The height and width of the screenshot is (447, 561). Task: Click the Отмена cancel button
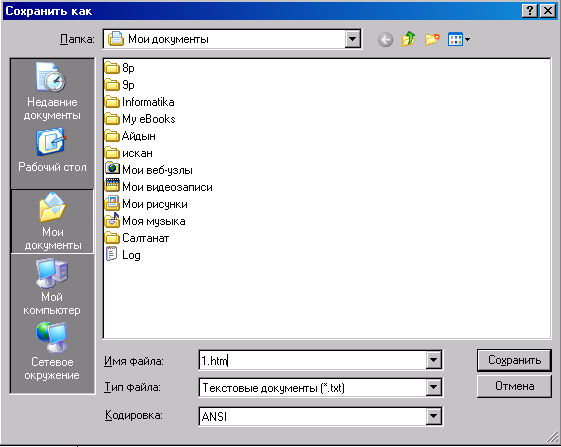pos(514,386)
